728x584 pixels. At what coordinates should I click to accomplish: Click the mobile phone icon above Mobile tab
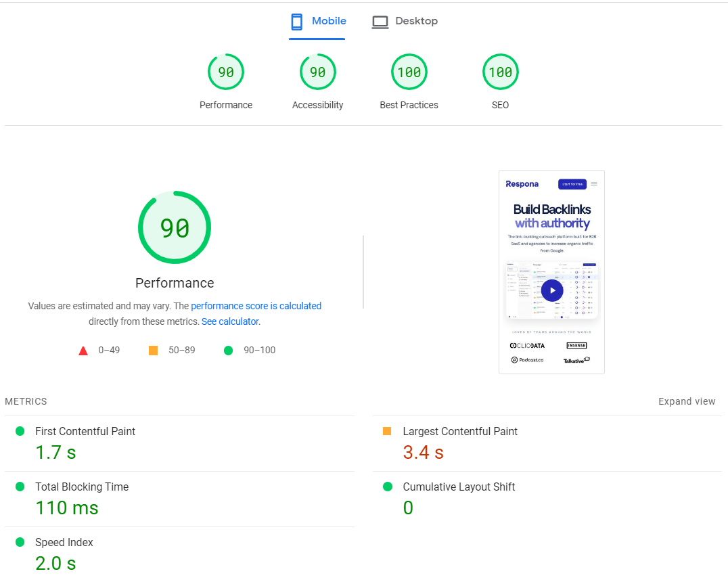click(296, 21)
